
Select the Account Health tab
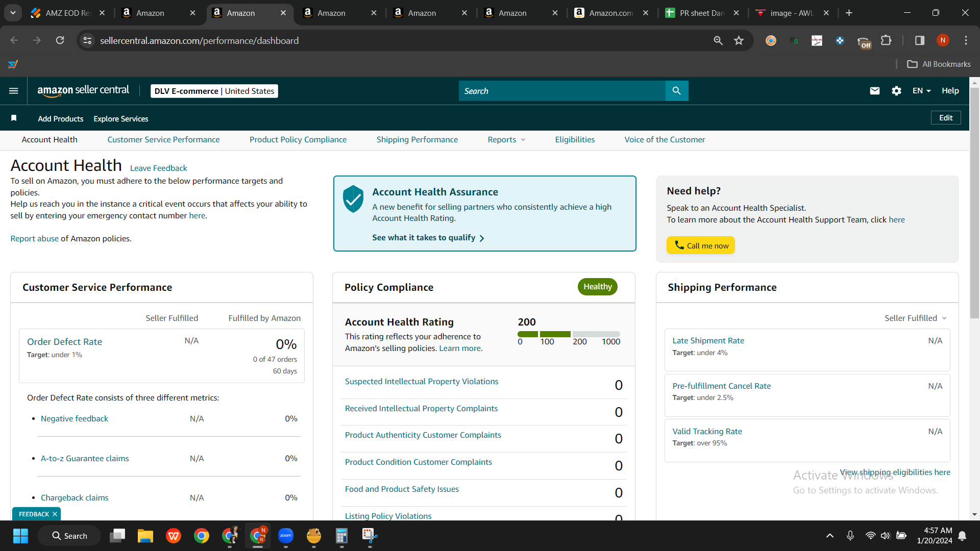click(x=50, y=140)
